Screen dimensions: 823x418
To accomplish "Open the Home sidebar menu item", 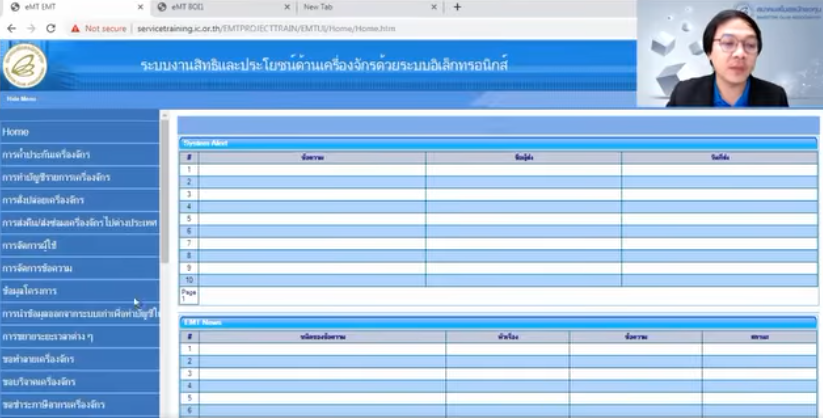I will pos(80,132).
